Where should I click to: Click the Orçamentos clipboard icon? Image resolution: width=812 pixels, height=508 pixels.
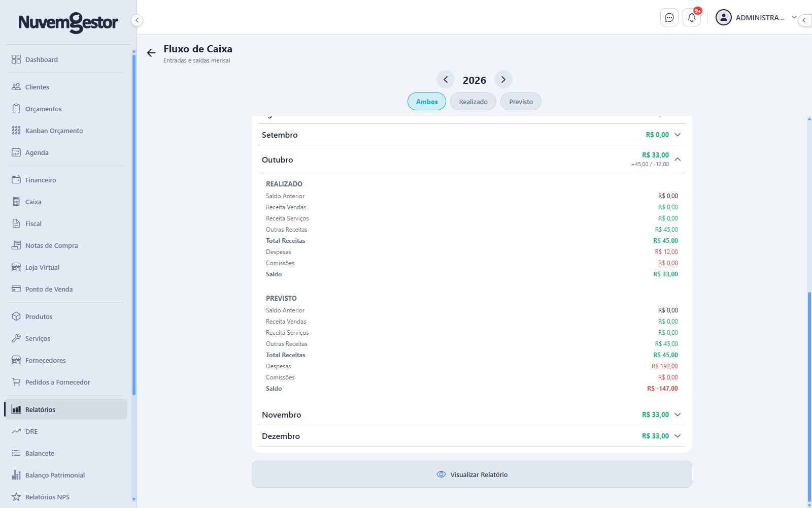coord(16,109)
